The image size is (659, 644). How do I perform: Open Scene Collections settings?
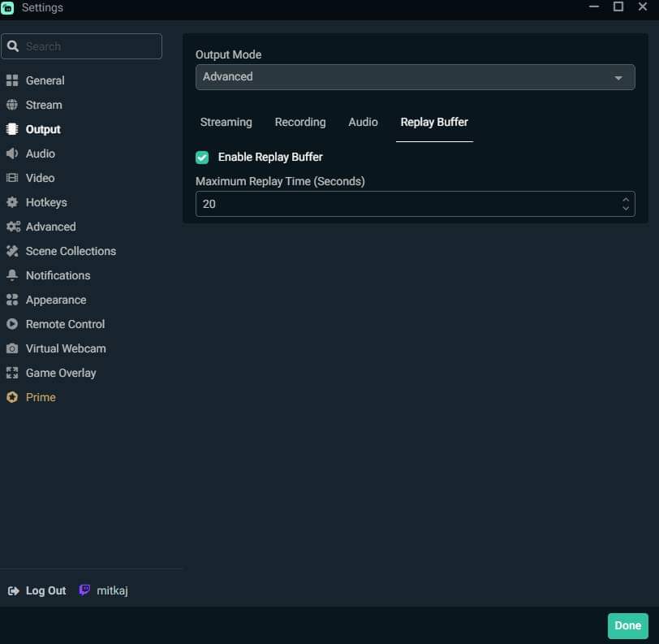pyautogui.click(x=71, y=251)
